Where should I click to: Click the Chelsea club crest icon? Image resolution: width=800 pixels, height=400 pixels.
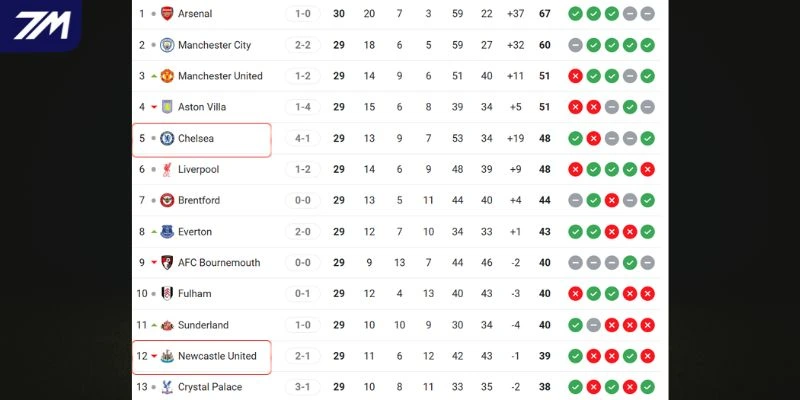click(x=167, y=138)
